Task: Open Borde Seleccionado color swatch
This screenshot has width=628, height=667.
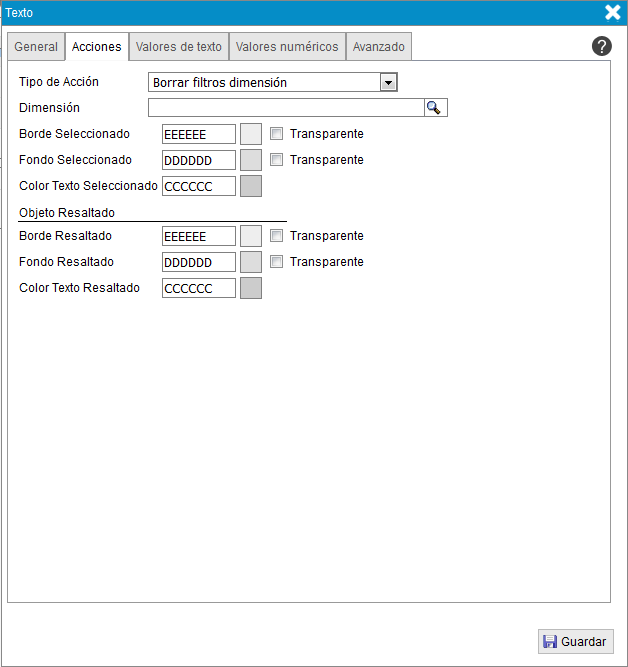Action: [251, 134]
